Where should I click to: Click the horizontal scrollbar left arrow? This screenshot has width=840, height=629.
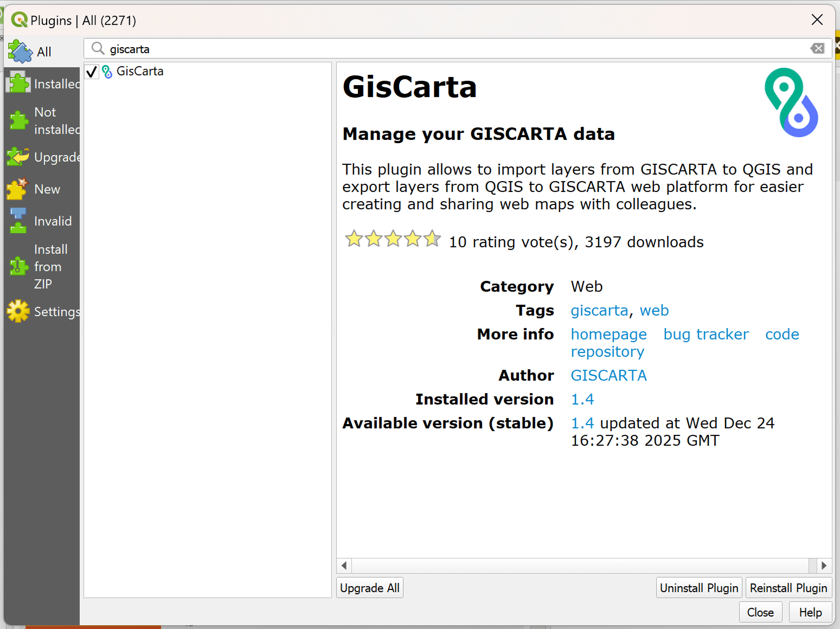tap(344, 566)
